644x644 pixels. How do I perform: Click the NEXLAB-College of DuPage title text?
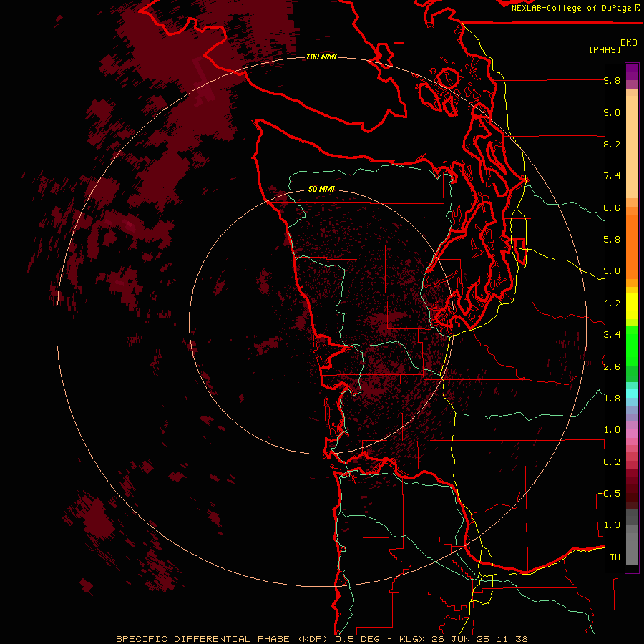(571, 8)
